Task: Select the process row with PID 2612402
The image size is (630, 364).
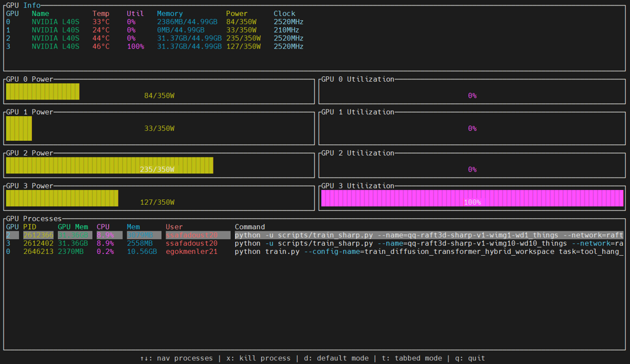Action: 38,243
